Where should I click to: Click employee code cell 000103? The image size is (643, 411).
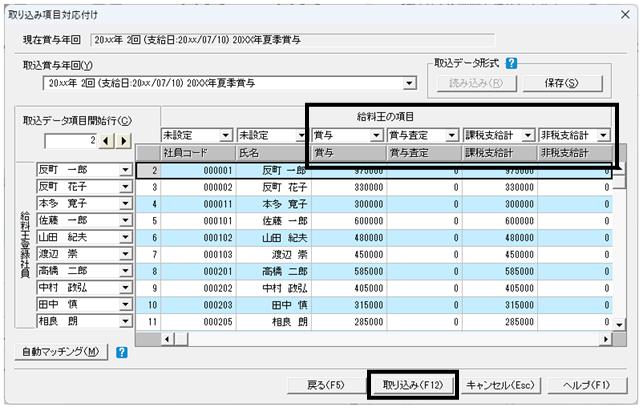pos(198,254)
